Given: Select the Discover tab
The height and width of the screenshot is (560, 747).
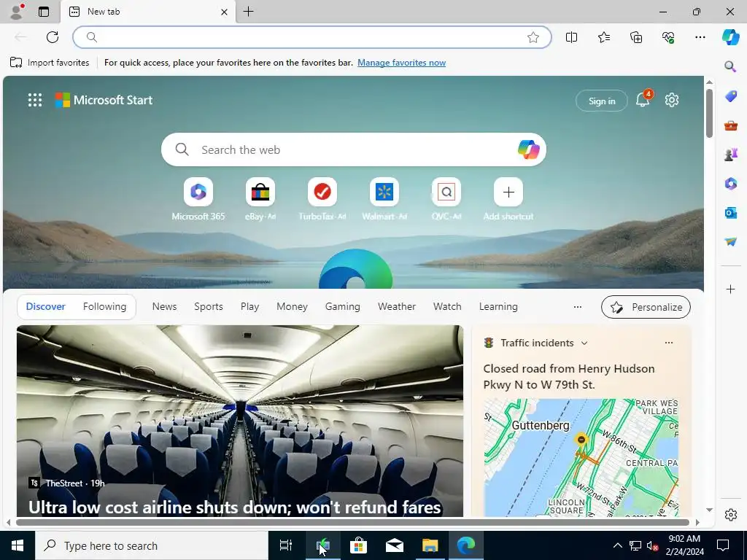Looking at the screenshot, I should [x=46, y=307].
